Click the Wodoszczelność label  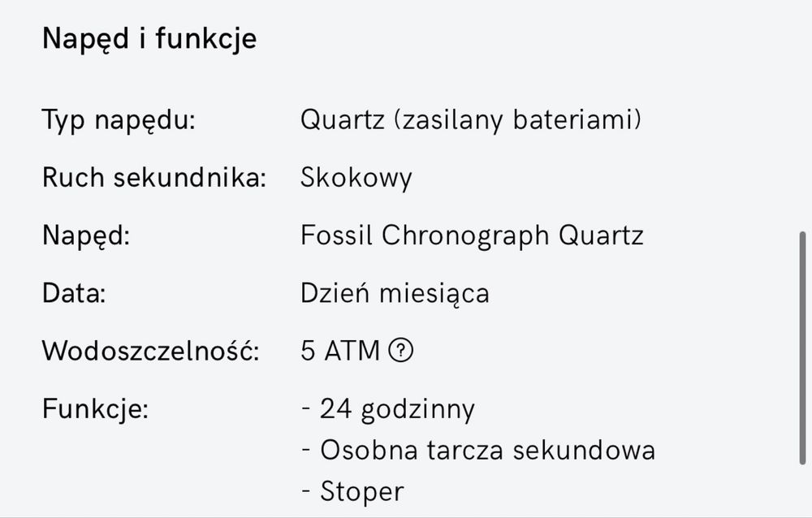point(150,351)
